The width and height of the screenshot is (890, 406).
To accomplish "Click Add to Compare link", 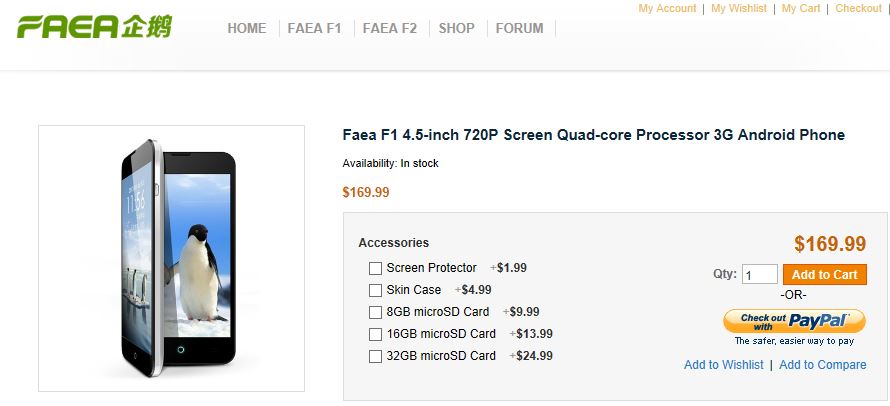I will pos(823,365).
